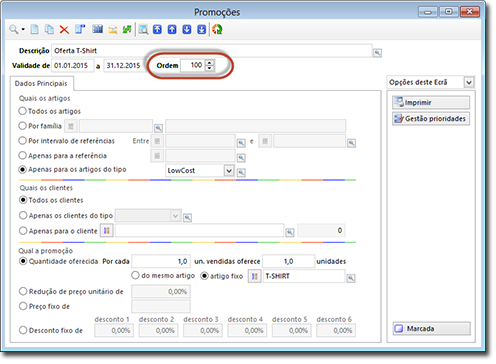Click the orange-green circular arrow icon

point(217,30)
